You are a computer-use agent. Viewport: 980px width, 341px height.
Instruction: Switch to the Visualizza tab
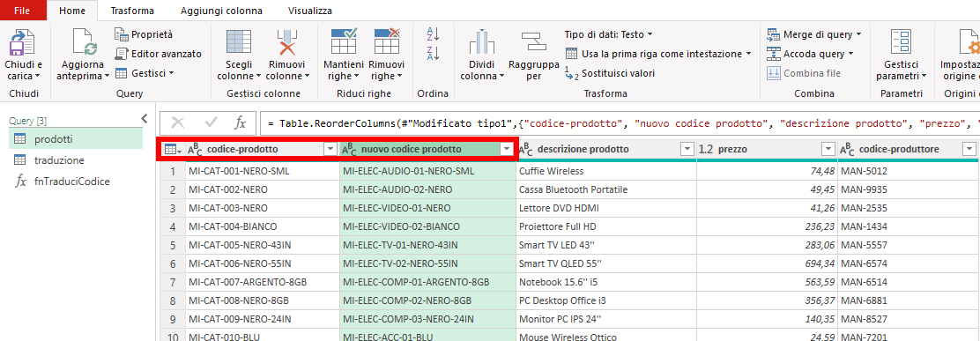click(x=310, y=11)
